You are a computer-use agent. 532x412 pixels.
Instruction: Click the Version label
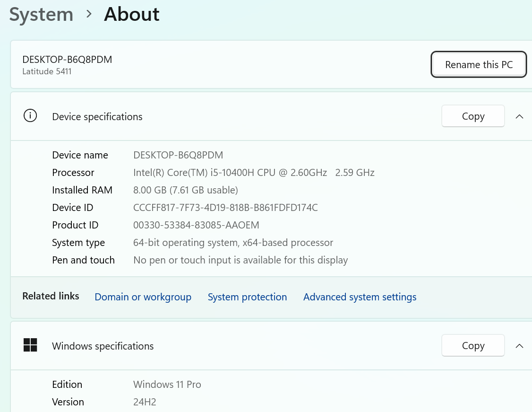tap(68, 402)
